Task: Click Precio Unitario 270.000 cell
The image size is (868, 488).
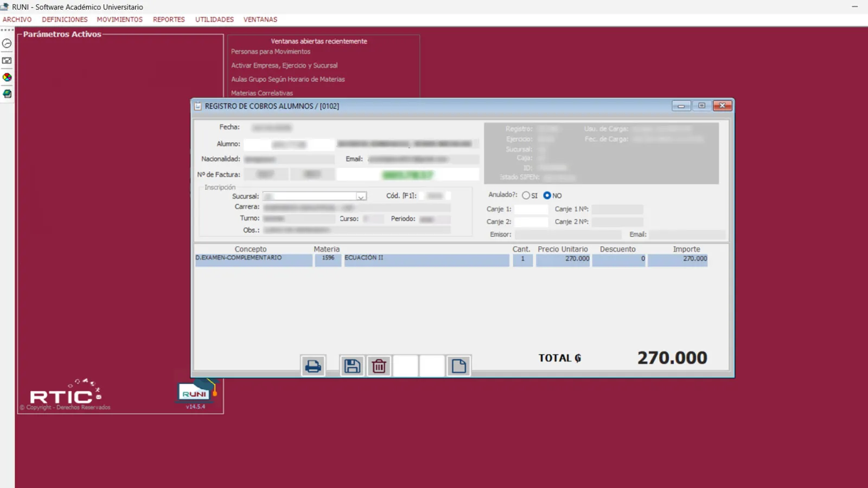Action: pos(563,260)
